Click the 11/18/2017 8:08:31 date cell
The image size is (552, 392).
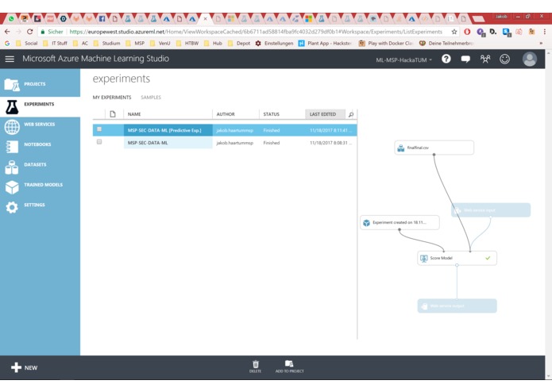tap(330, 143)
